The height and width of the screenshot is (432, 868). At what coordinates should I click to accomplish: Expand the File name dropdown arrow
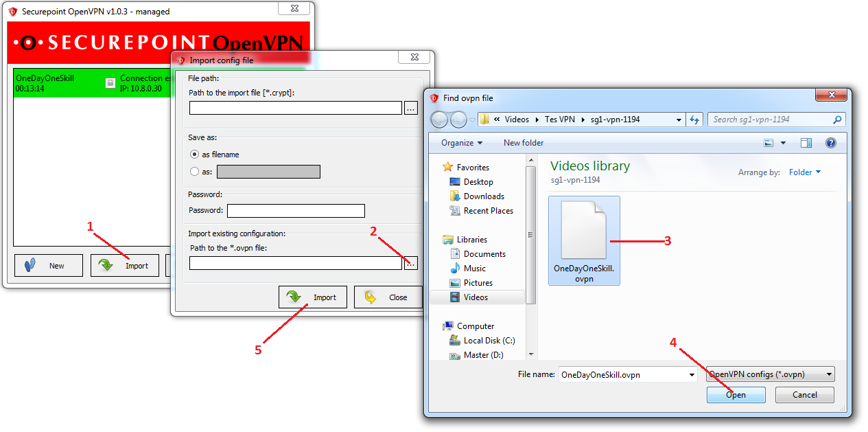pyautogui.click(x=692, y=374)
